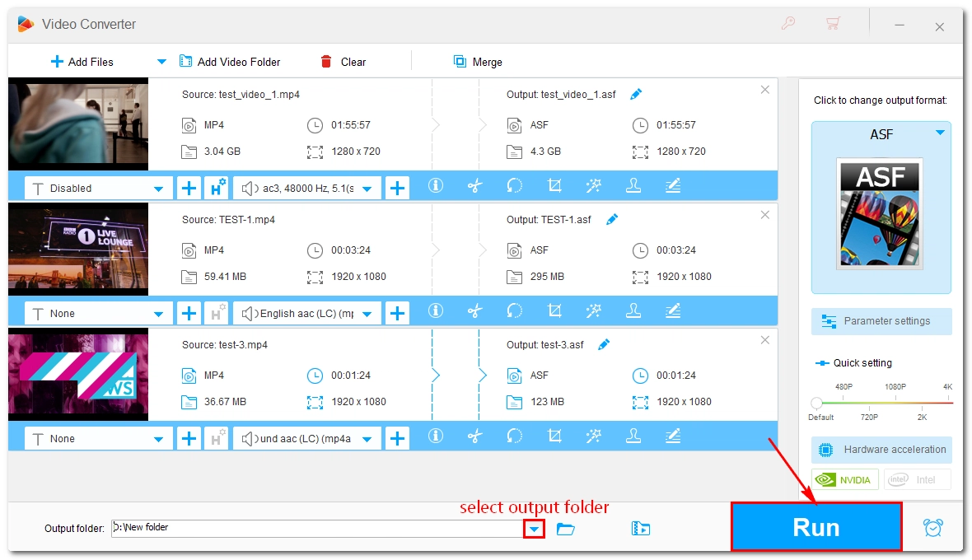Remove test-3.mp4 from list
The image size is (972, 560).
tap(765, 340)
